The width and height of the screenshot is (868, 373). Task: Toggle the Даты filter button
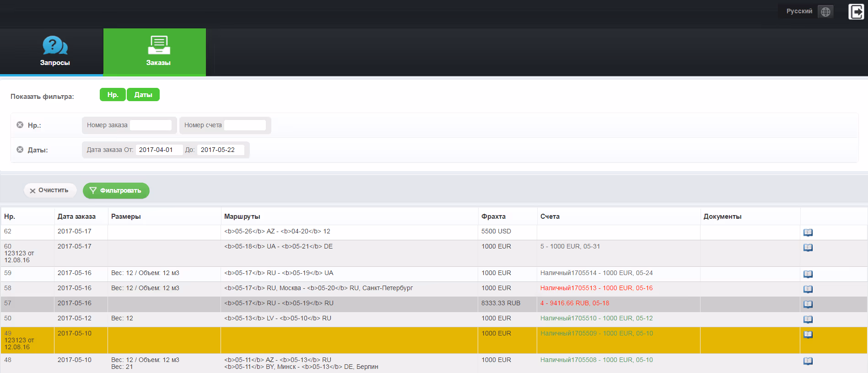tap(143, 94)
